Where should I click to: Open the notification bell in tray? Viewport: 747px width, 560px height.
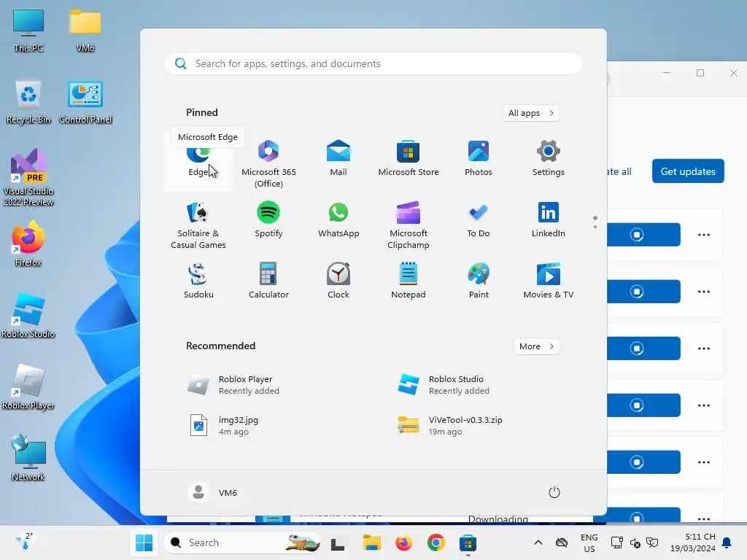tap(727, 542)
